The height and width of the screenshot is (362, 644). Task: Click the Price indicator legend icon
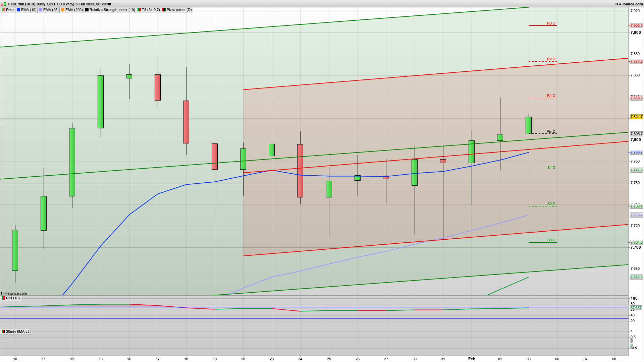(3, 10)
